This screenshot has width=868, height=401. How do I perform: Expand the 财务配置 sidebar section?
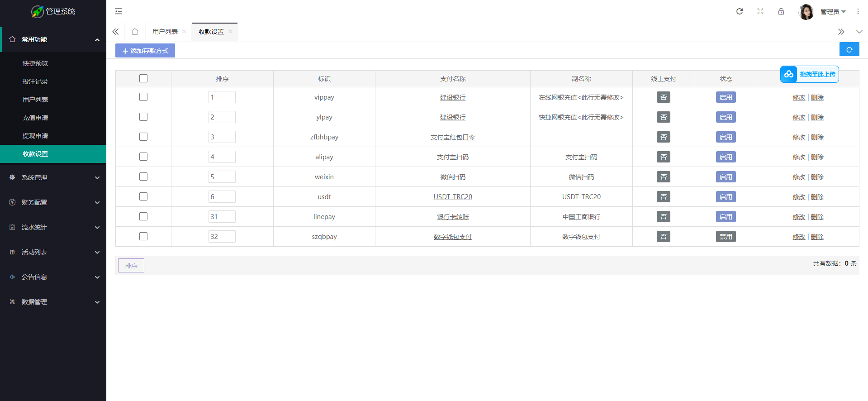click(x=53, y=202)
